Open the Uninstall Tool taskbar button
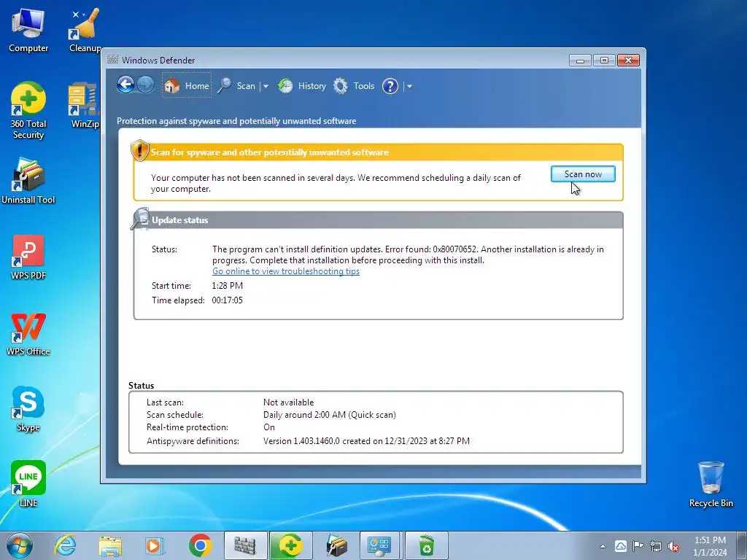Viewport: 747px width, 560px height. pyautogui.click(x=336, y=545)
